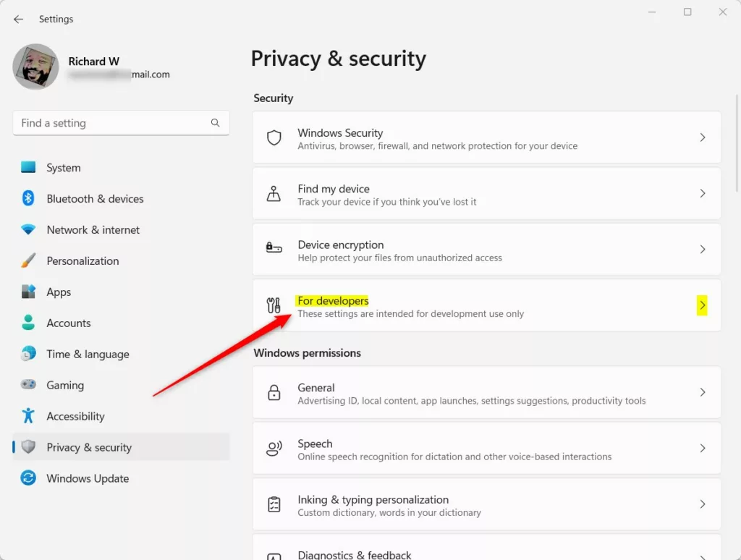The height and width of the screenshot is (560, 741).
Task: Click the vertical scrollbar on right edge
Action: [737, 143]
